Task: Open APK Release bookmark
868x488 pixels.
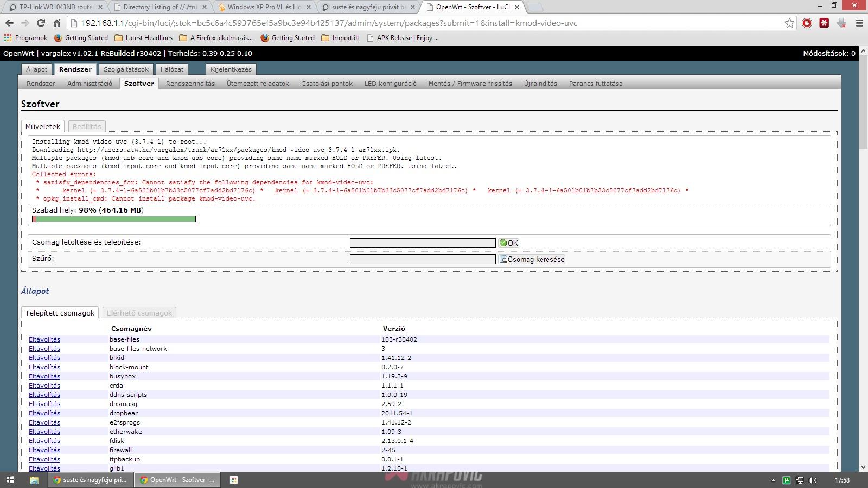Action: tap(403, 38)
